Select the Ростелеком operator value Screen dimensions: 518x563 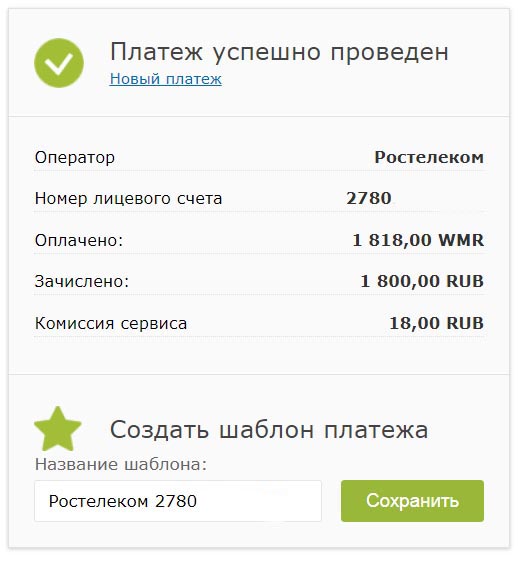click(x=429, y=157)
